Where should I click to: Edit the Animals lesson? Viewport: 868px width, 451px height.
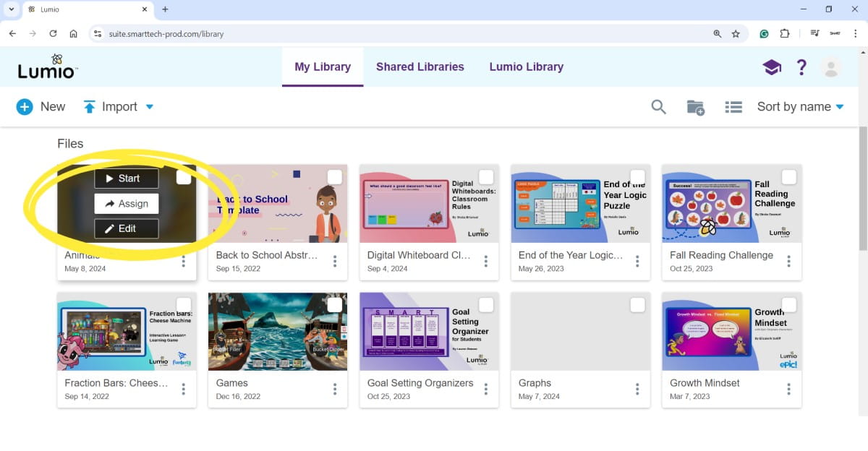pyautogui.click(x=127, y=228)
